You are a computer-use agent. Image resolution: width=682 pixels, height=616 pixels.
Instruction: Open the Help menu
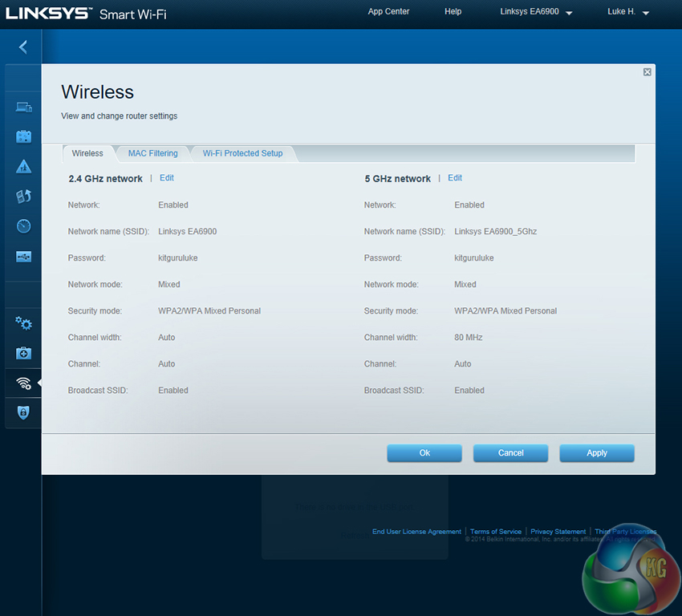453,12
